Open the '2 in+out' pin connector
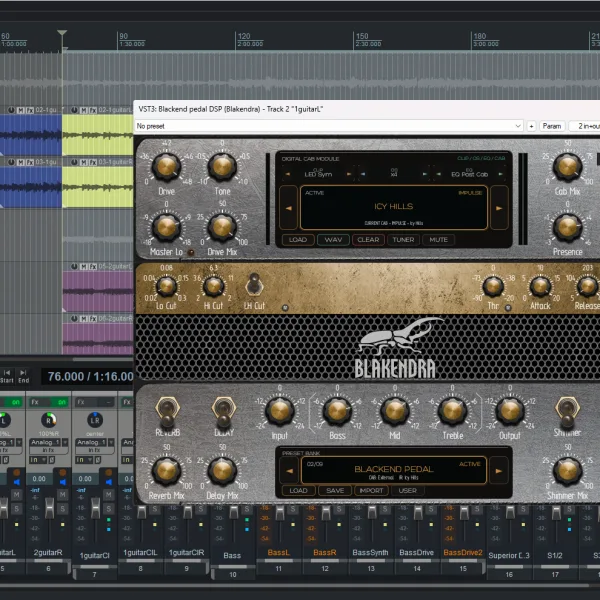Viewport: 600px width, 600px height. pos(584,126)
